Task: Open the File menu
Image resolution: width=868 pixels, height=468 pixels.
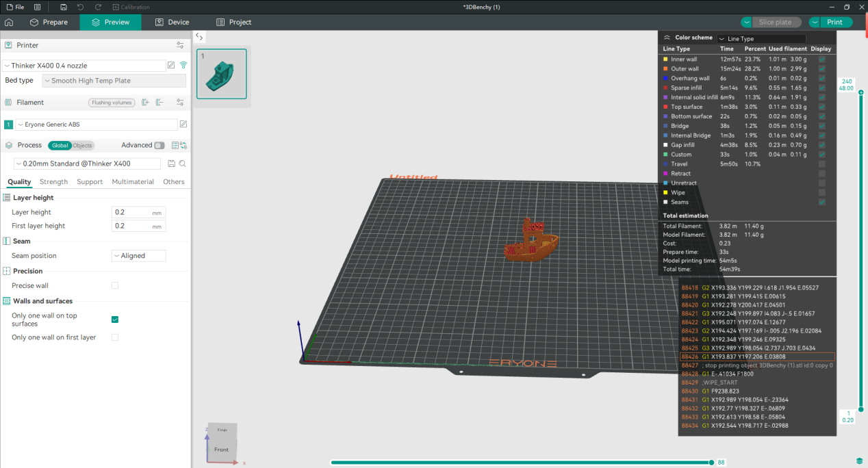Action: pos(14,7)
